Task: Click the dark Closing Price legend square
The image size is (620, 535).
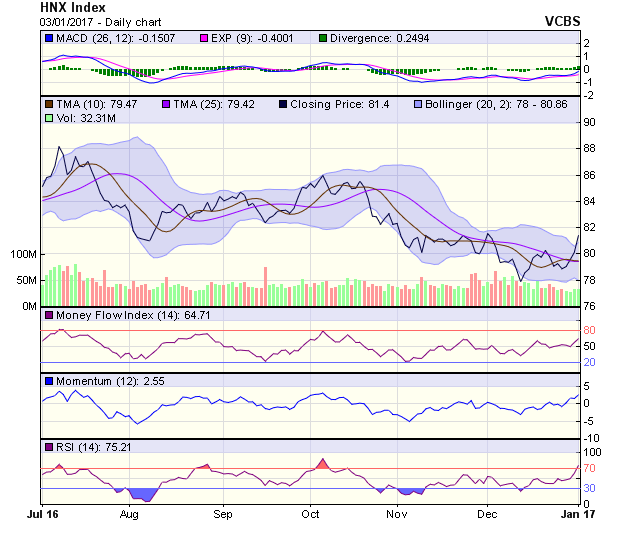Action: click(x=283, y=103)
